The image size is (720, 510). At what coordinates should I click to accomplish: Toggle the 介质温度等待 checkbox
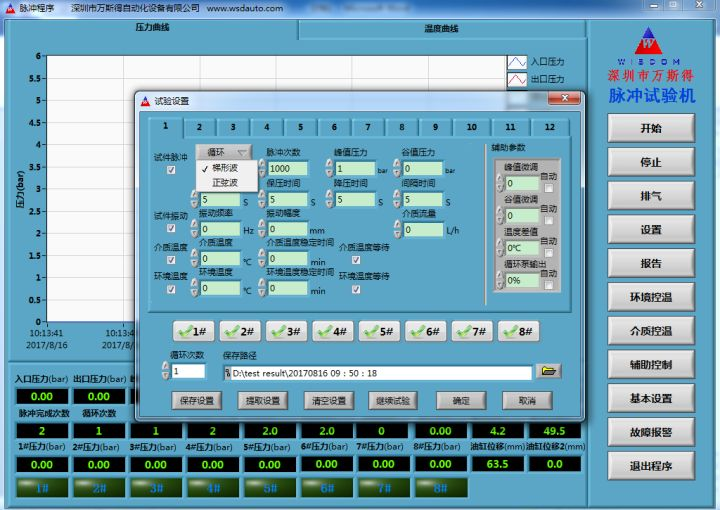tap(356, 260)
